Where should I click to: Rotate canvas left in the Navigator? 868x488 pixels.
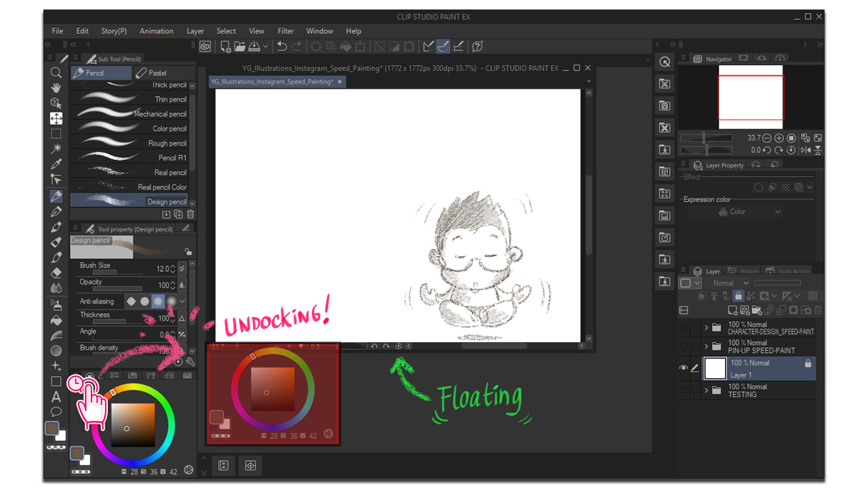pos(767,150)
